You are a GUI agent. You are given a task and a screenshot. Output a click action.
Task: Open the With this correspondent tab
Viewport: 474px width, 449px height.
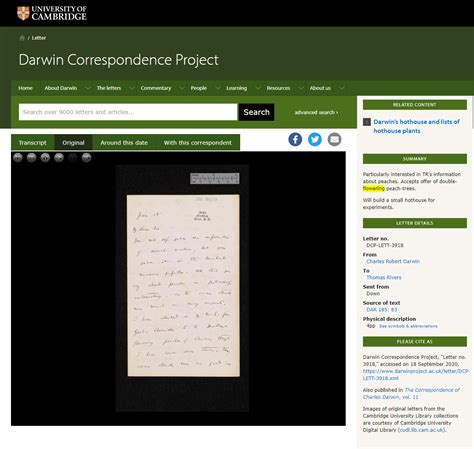point(198,143)
